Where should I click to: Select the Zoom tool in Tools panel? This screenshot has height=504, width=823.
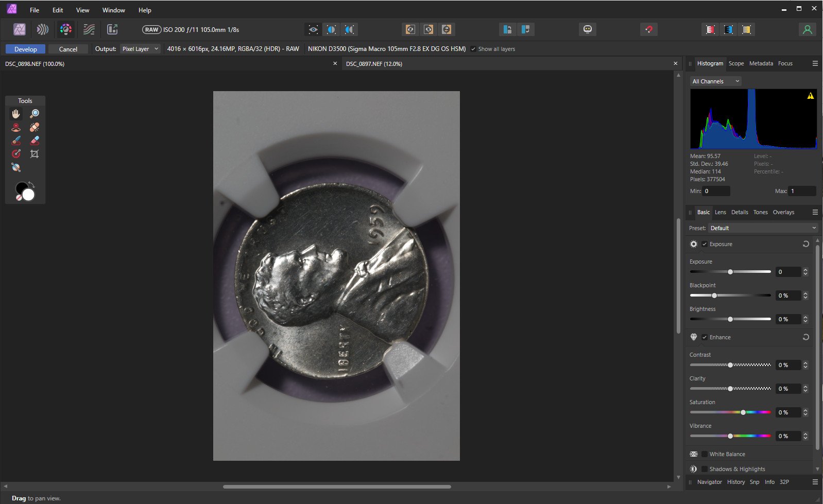pyautogui.click(x=35, y=114)
